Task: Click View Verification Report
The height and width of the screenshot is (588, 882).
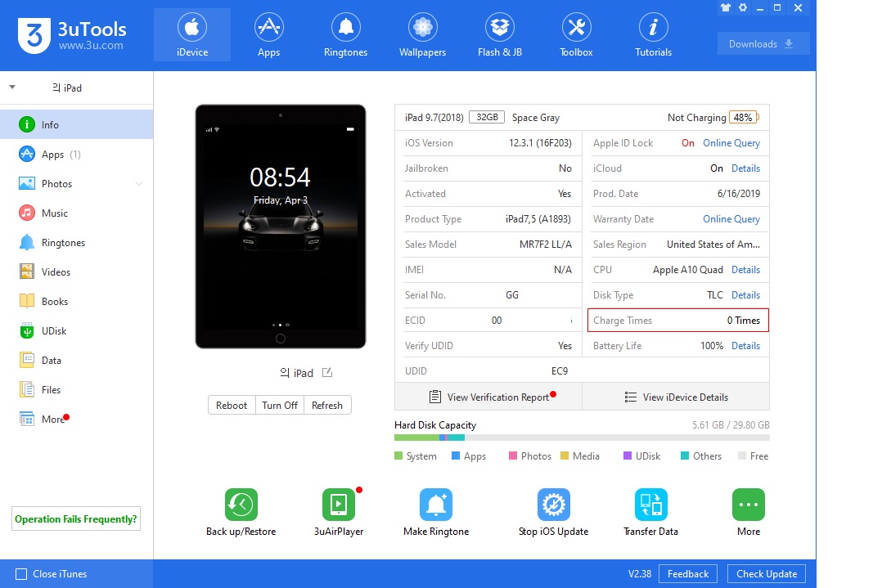Action: (488, 397)
